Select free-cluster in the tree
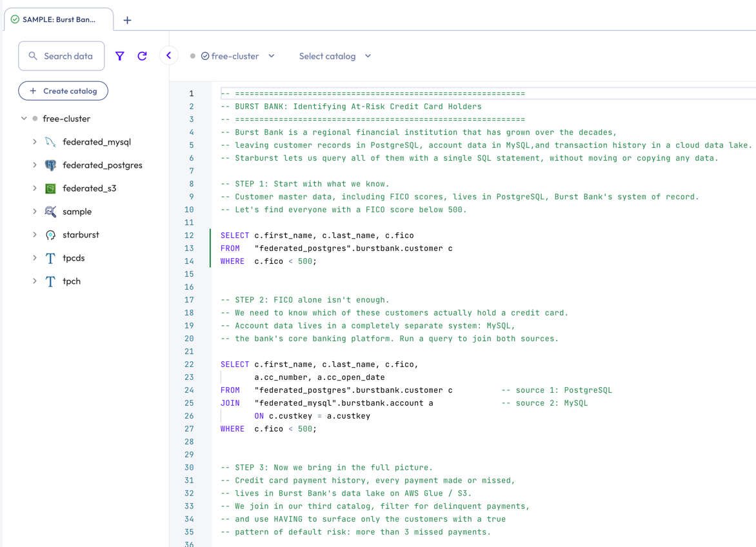Viewport: 756px width, 547px height. tap(66, 119)
